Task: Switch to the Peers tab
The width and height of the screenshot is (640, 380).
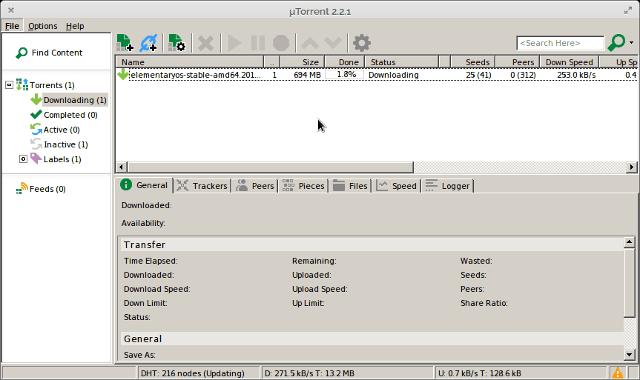Action: point(255,186)
